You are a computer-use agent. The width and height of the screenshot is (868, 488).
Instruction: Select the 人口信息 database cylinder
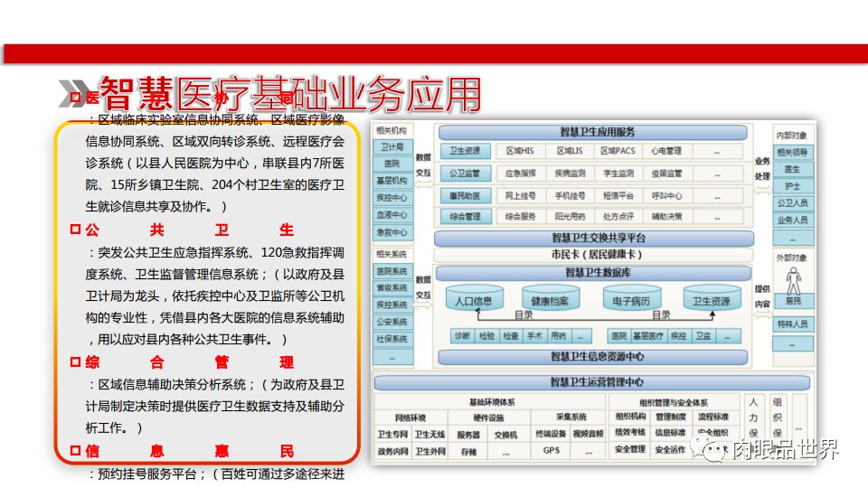pyautogui.click(x=475, y=297)
